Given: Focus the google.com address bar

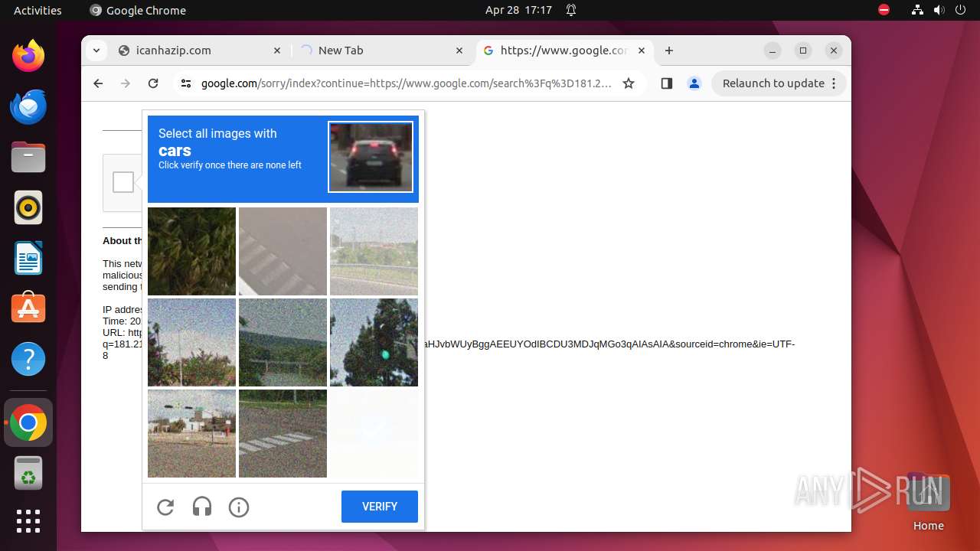Looking at the screenshot, I should tap(407, 83).
